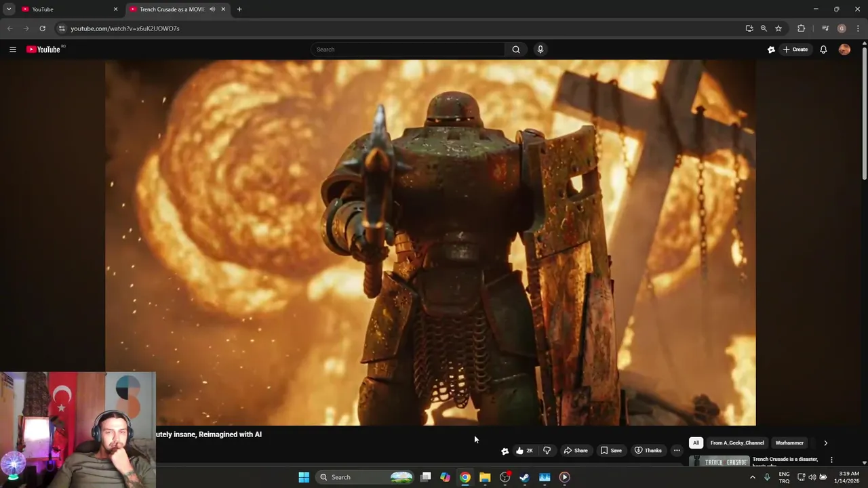868x488 pixels.
Task: Open Task View on the taskbar
Action: coord(426,477)
